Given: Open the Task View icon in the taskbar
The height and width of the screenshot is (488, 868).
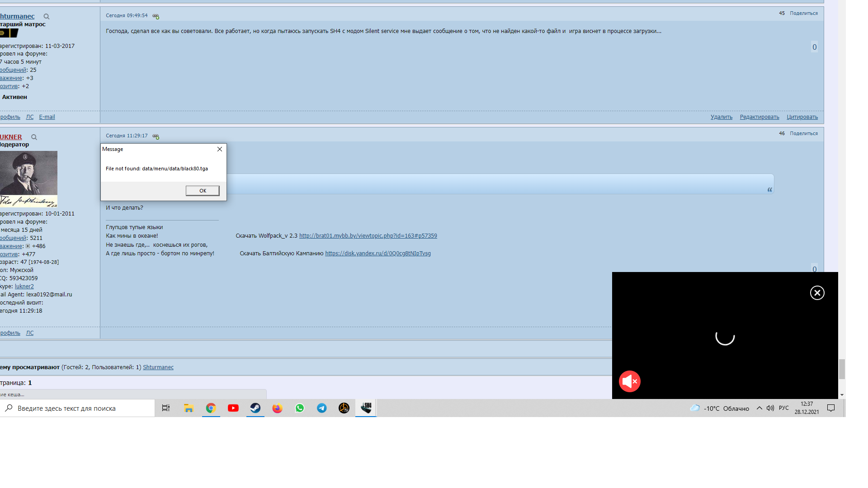Looking at the screenshot, I should point(166,408).
